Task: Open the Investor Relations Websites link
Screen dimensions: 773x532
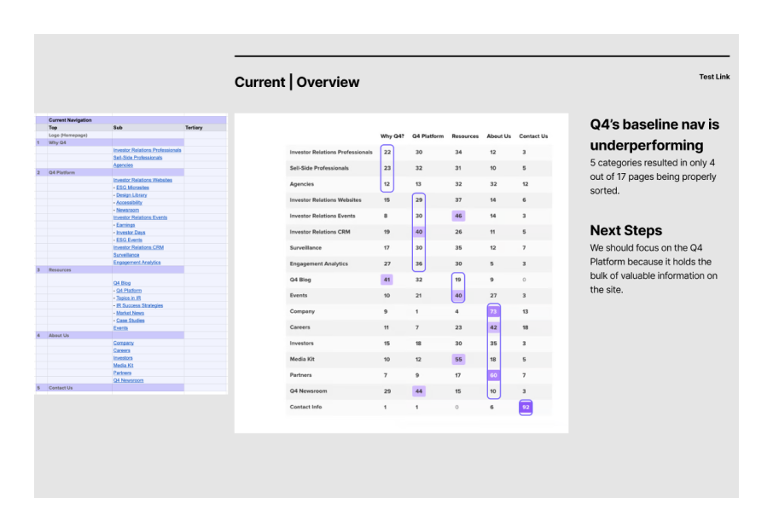Action: click(142, 180)
